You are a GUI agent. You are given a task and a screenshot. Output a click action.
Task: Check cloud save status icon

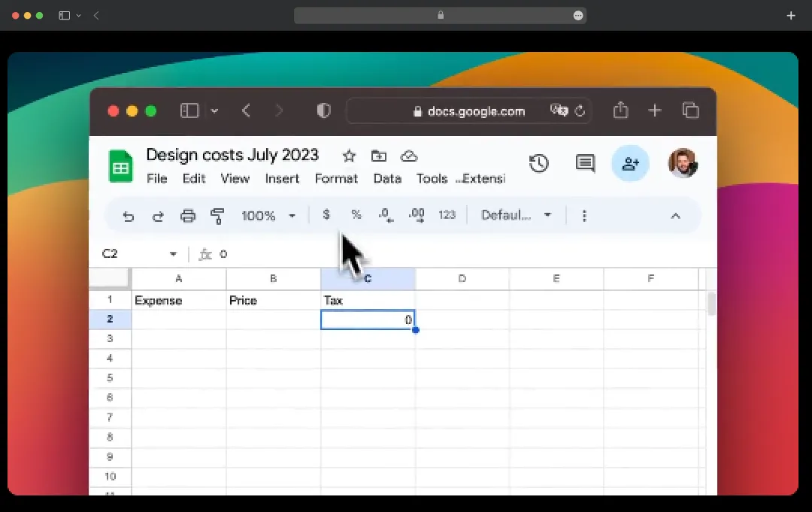(x=409, y=156)
